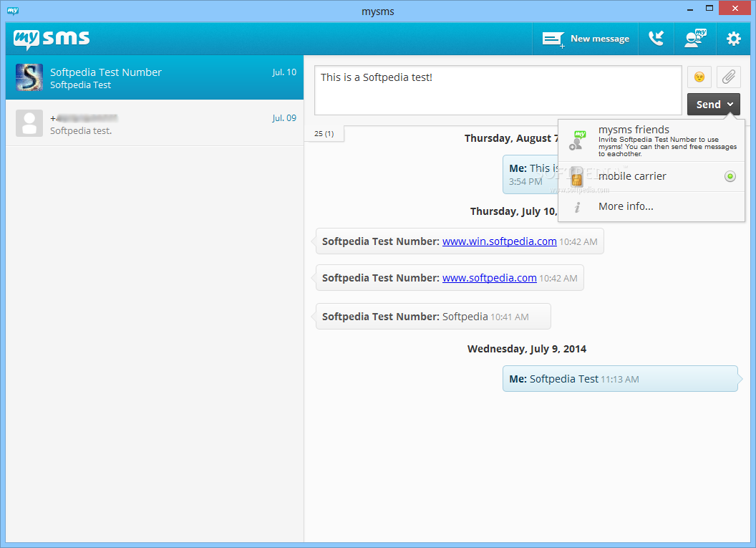Image resolution: width=756 pixels, height=548 pixels.
Task: Click the mysms friends invite icon
Action: click(577, 140)
